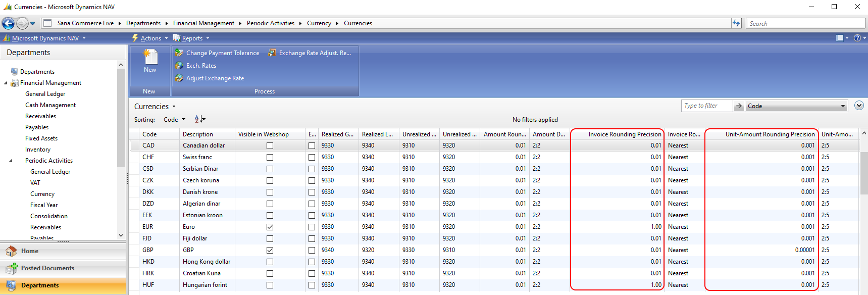Click the help icon in the top right
This screenshot has width=868, height=295.
click(857, 38)
